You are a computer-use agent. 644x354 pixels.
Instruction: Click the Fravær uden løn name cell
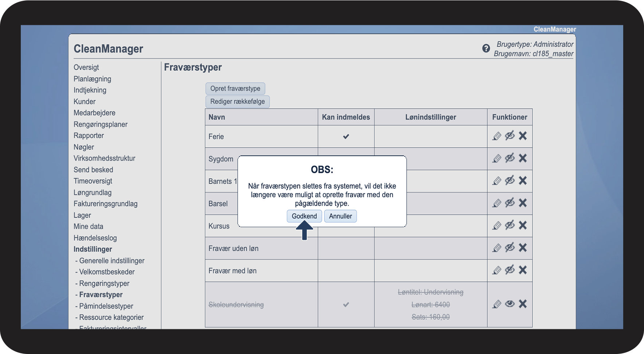261,249
